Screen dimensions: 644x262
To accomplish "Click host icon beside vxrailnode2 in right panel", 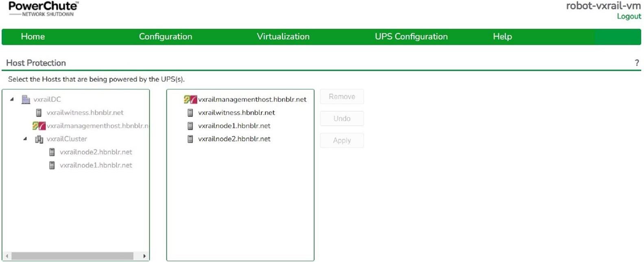I will tap(190, 139).
